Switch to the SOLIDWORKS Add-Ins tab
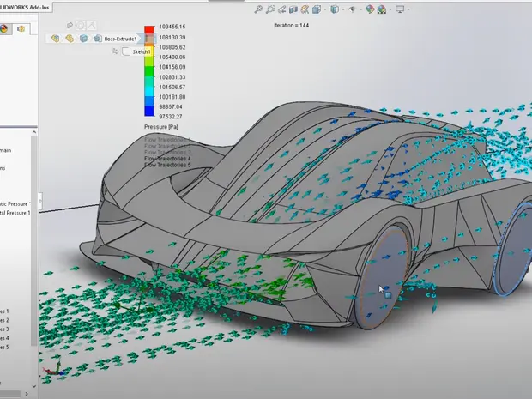This screenshot has width=532, height=399. pos(24,7)
